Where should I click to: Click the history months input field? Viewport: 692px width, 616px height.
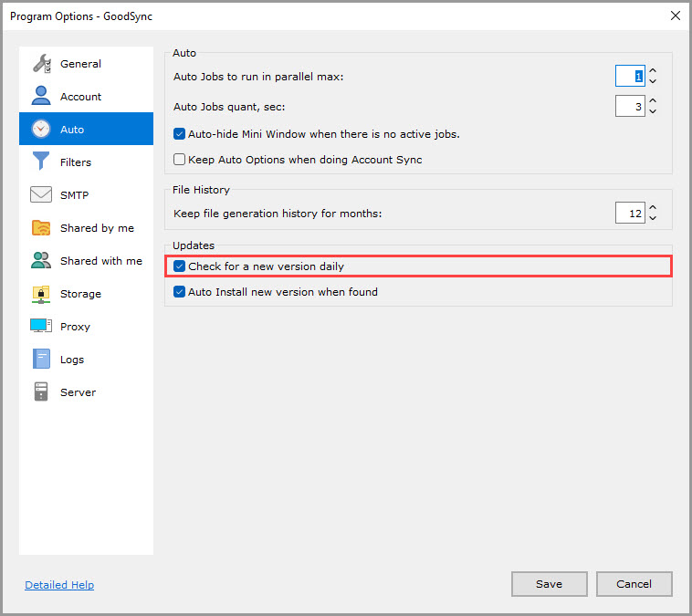click(630, 213)
